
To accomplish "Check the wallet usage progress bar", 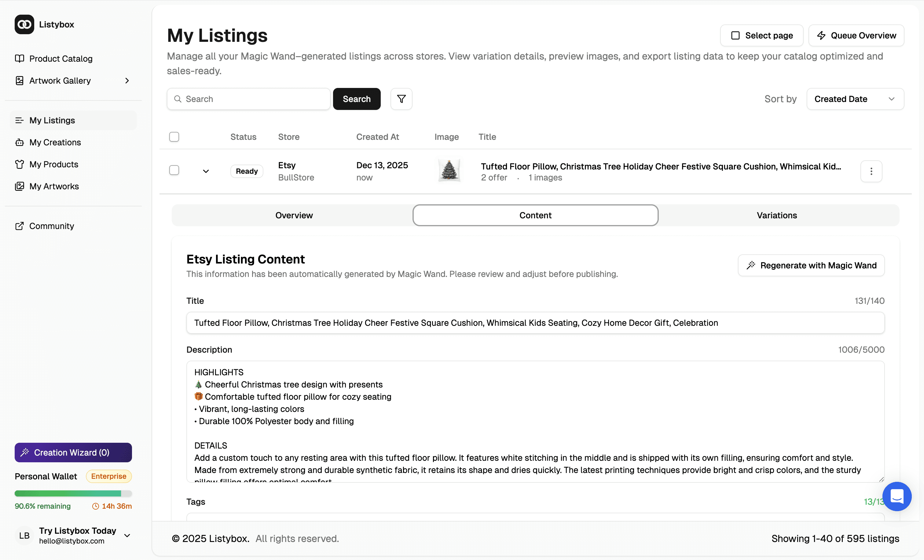I will [x=73, y=493].
